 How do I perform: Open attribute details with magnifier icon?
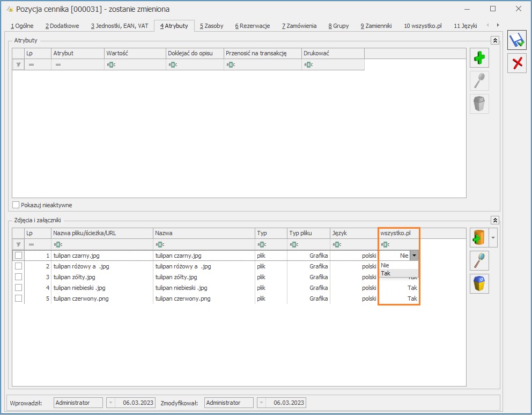point(479,81)
